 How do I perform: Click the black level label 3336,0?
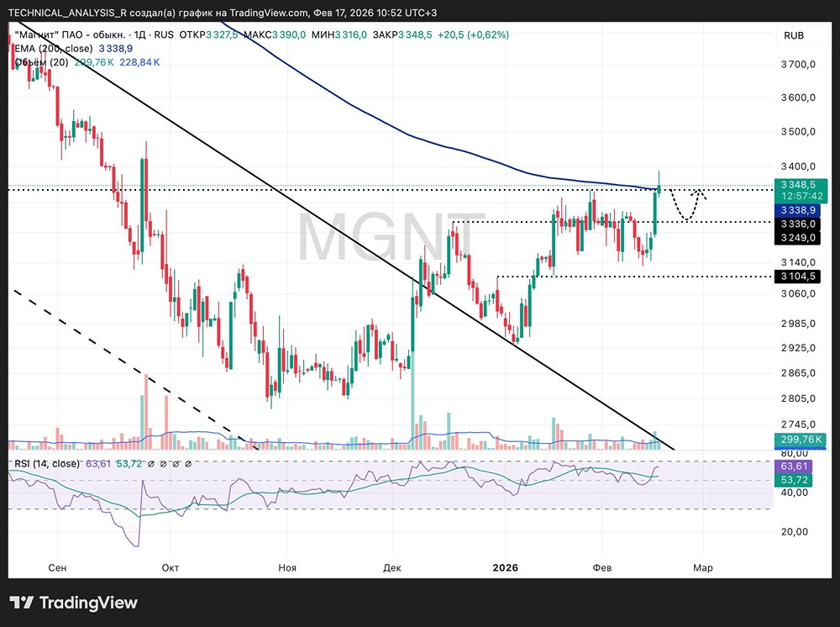(x=798, y=224)
